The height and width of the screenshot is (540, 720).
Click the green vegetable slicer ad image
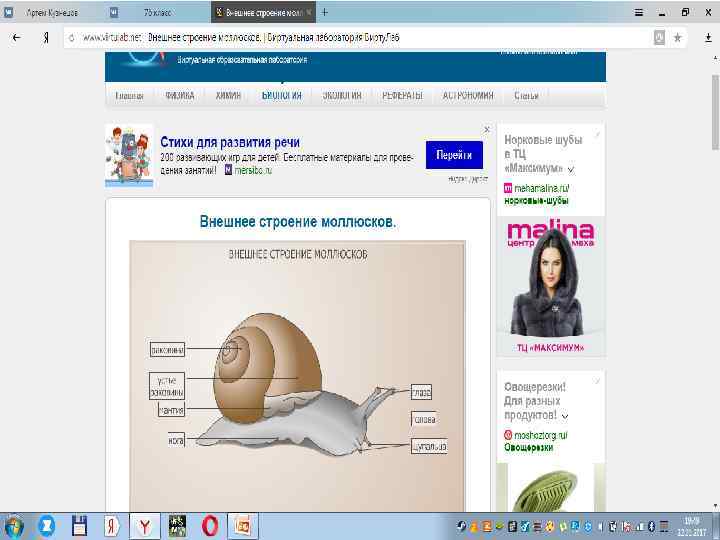(x=551, y=488)
